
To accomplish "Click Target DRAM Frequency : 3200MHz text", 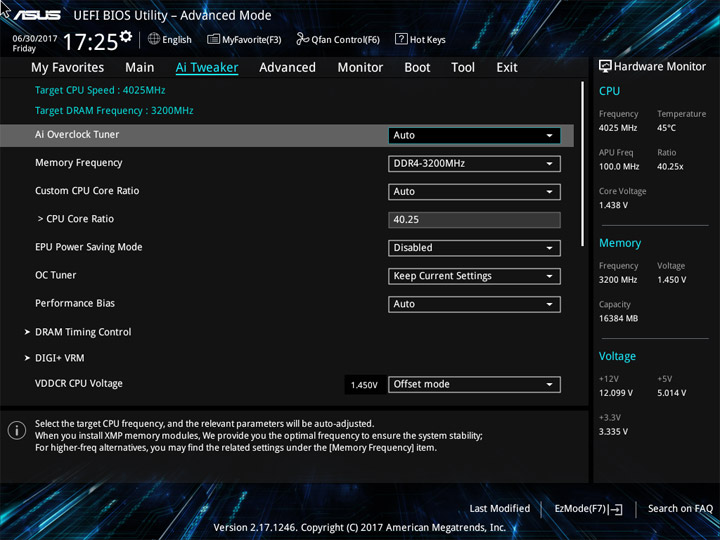I will (x=114, y=111).
